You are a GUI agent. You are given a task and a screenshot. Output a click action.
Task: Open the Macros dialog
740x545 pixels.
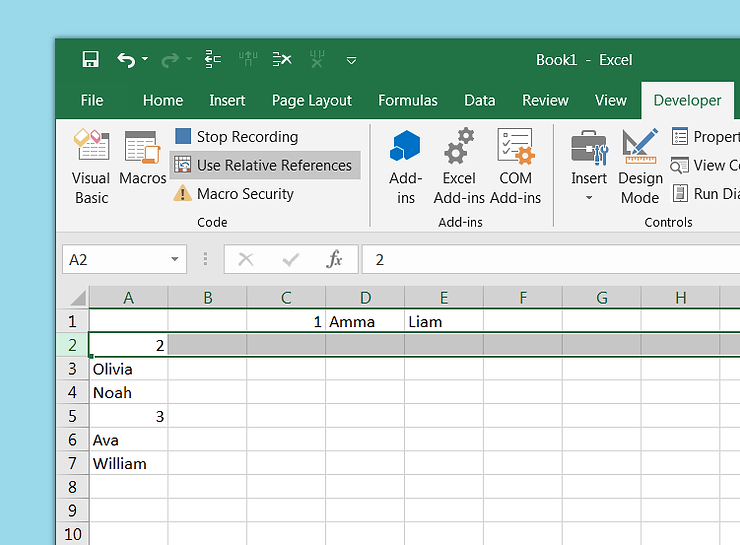[143, 158]
